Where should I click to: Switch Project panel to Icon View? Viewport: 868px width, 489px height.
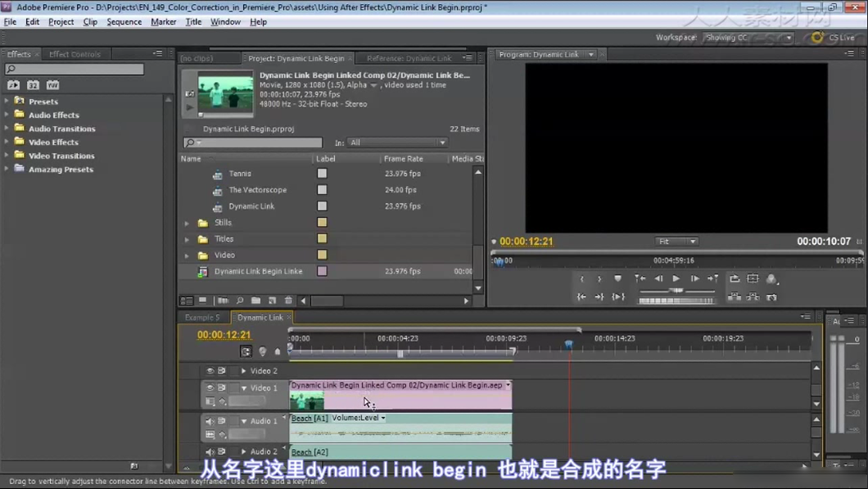point(202,301)
